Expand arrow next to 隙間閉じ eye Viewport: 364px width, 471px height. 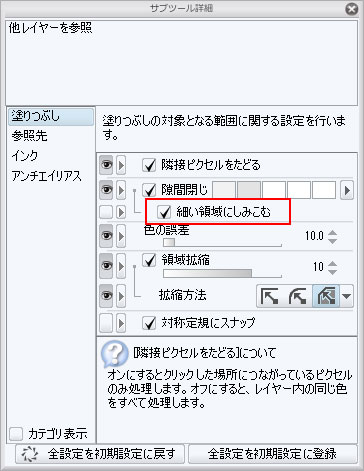pyautogui.click(x=121, y=190)
